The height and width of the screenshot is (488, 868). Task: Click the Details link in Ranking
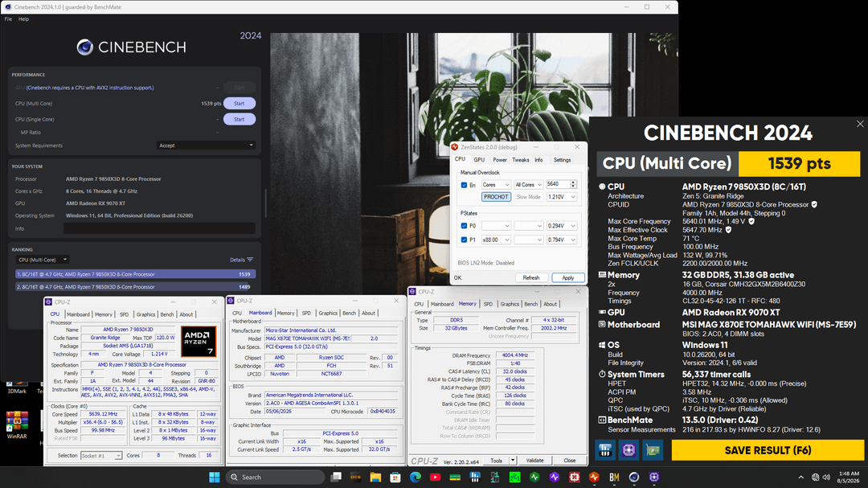coord(237,260)
